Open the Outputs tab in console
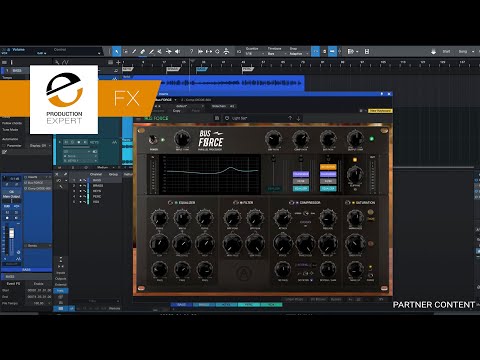The image size is (480, 360). point(61,279)
